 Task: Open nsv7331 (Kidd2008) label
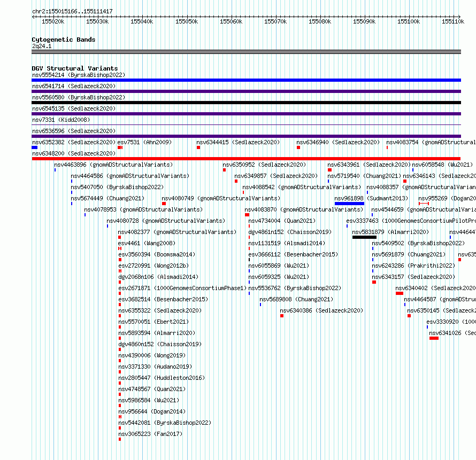(61, 120)
